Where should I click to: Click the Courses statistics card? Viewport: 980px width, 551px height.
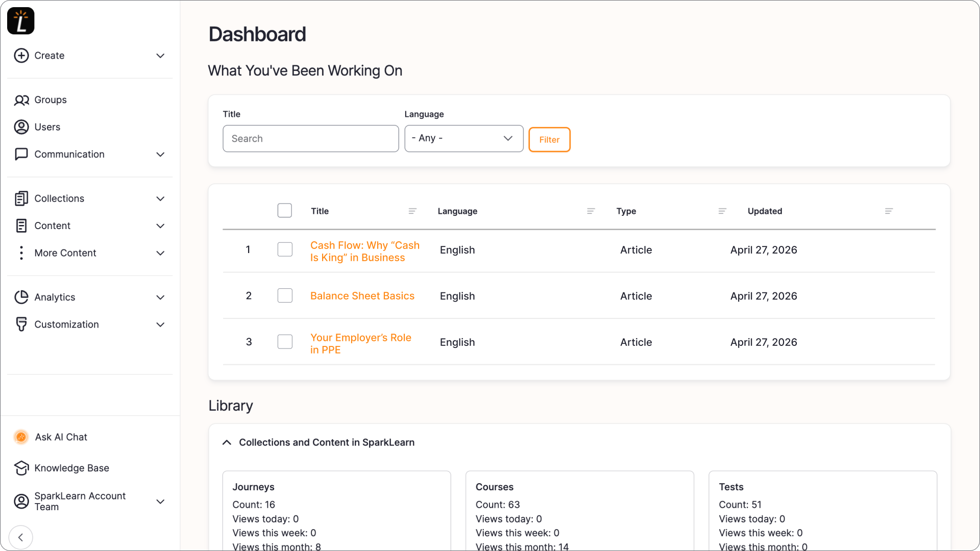(579, 511)
